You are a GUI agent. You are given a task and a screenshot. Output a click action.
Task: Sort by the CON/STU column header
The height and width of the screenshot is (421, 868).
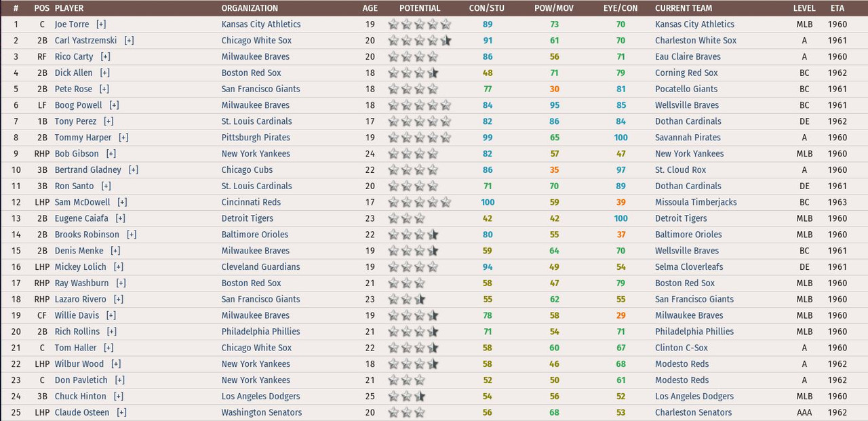487,8
